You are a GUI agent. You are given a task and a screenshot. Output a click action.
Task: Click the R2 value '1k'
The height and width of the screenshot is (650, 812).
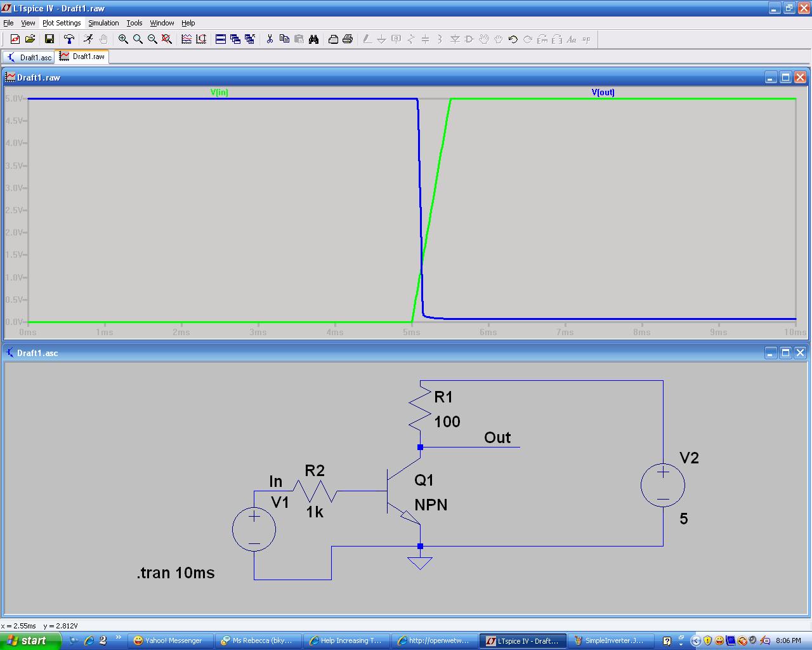[315, 512]
